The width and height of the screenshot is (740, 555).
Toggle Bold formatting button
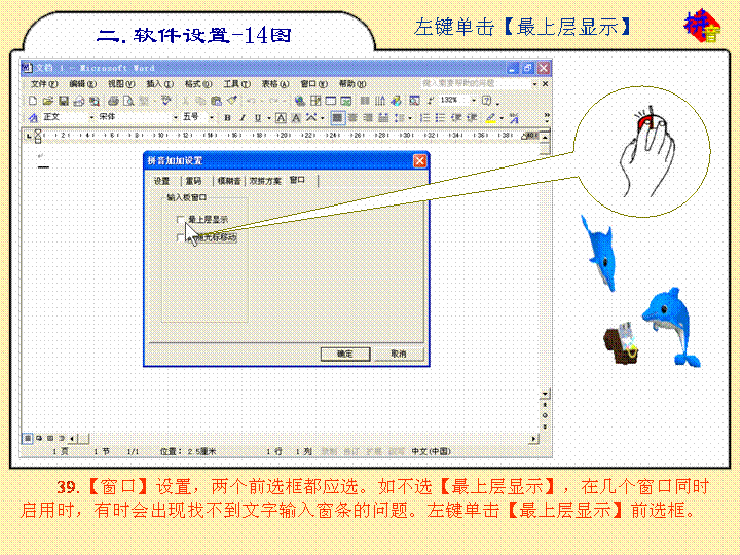click(x=228, y=118)
